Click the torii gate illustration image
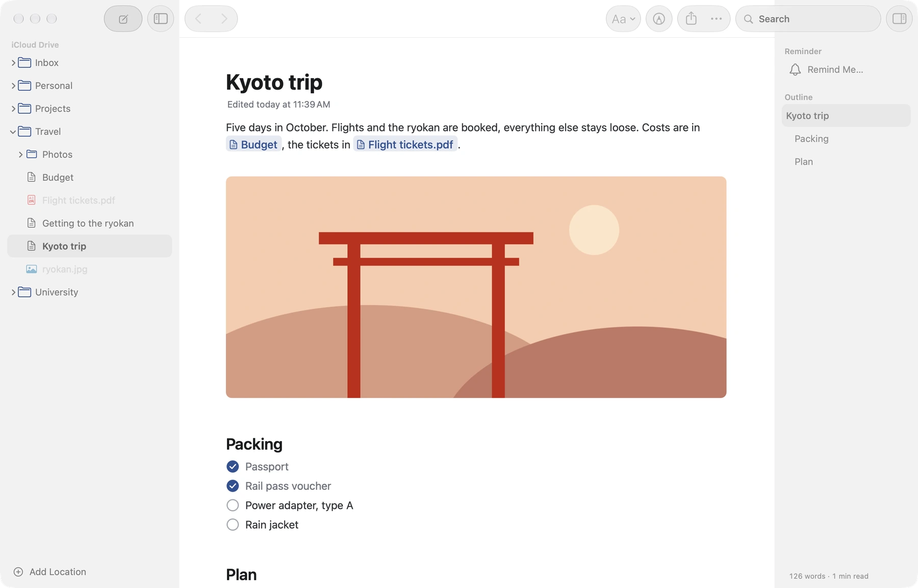 (476, 287)
